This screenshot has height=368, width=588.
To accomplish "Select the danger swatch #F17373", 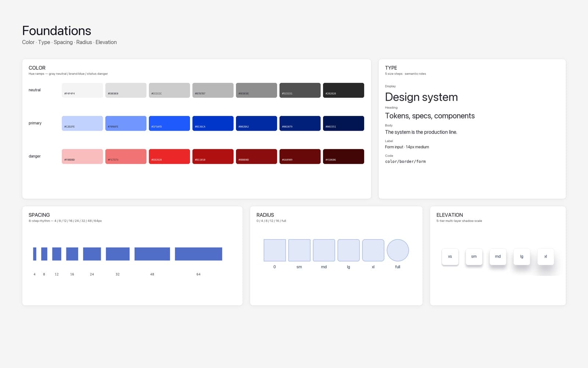I will pos(126,156).
